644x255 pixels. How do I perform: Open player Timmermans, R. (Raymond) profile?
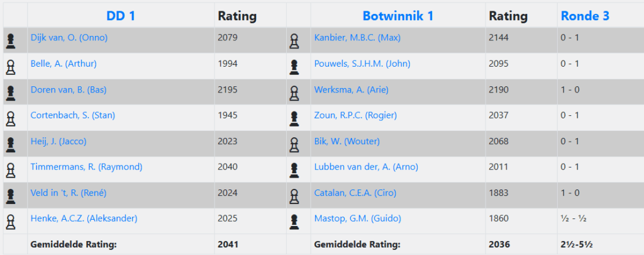(x=86, y=167)
